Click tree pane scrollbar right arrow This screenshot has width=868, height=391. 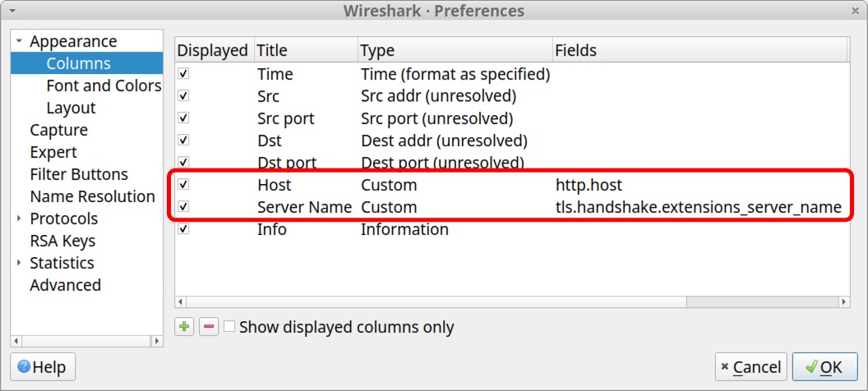tap(158, 341)
